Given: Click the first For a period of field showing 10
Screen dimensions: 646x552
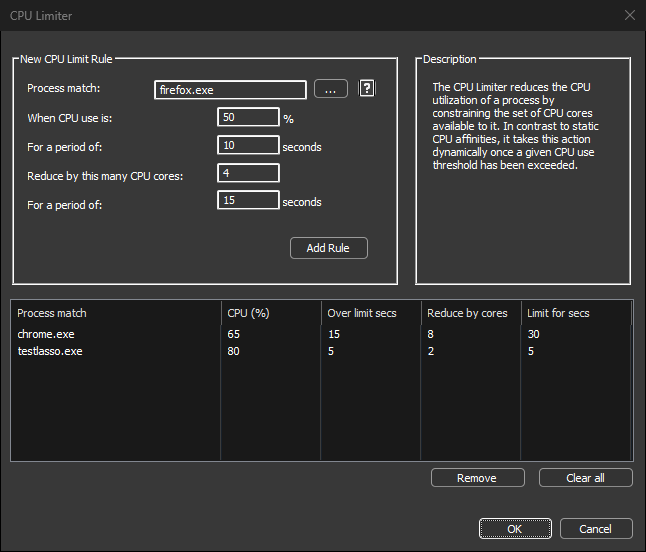Looking at the screenshot, I should pyautogui.click(x=248, y=145).
